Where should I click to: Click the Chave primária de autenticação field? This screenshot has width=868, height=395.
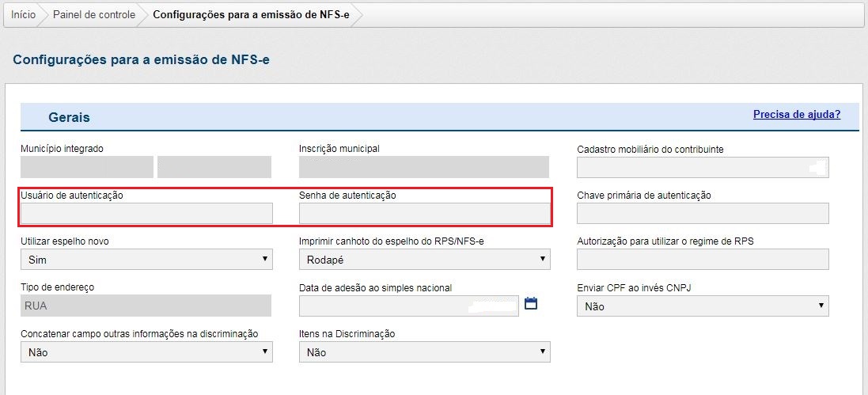(703, 214)
